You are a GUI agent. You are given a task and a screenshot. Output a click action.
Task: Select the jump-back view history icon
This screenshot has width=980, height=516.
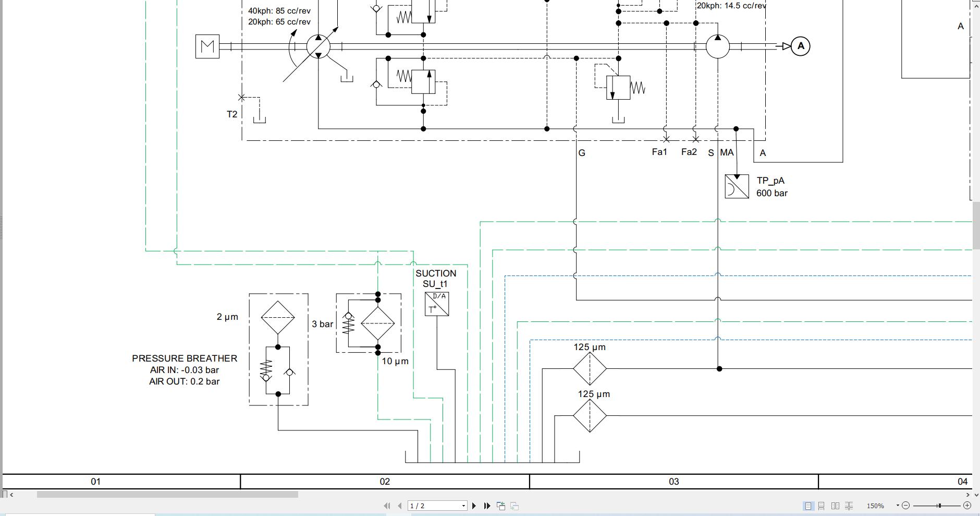click(500, 505)
